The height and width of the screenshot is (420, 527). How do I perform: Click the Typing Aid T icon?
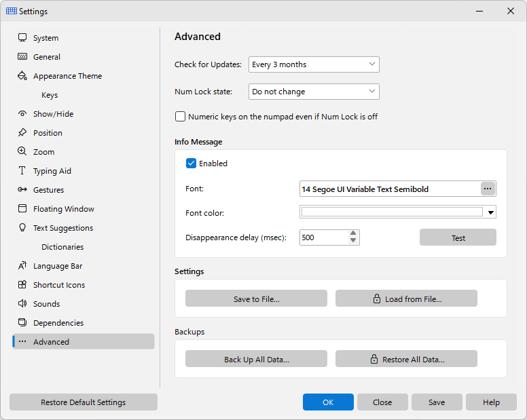coord(22,170)
